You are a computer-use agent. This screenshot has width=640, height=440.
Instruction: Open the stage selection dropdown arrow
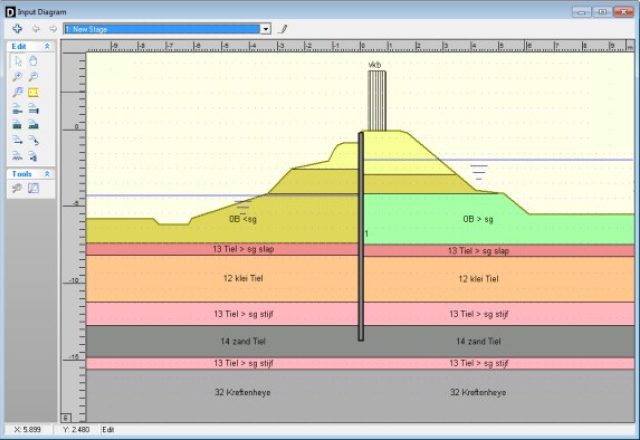click(265, 29)
